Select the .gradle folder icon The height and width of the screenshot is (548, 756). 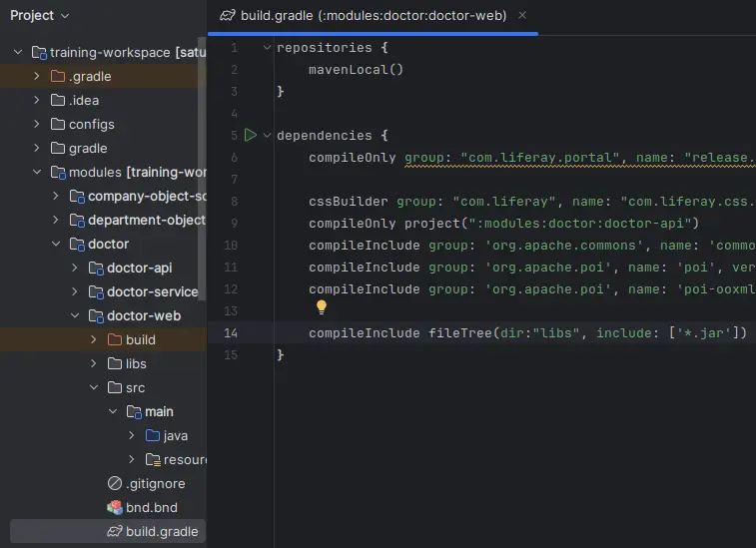tap(58, 76)
